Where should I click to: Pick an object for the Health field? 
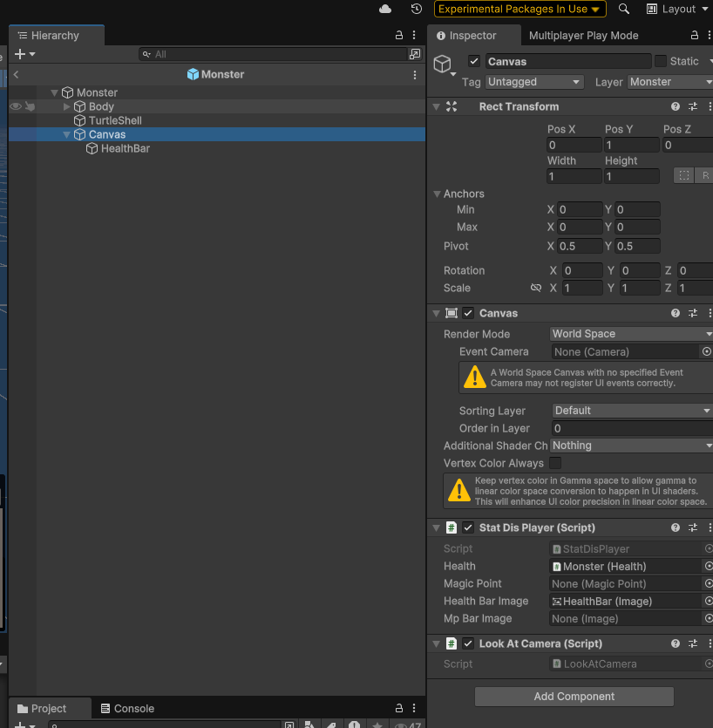(x=709, y=566)
